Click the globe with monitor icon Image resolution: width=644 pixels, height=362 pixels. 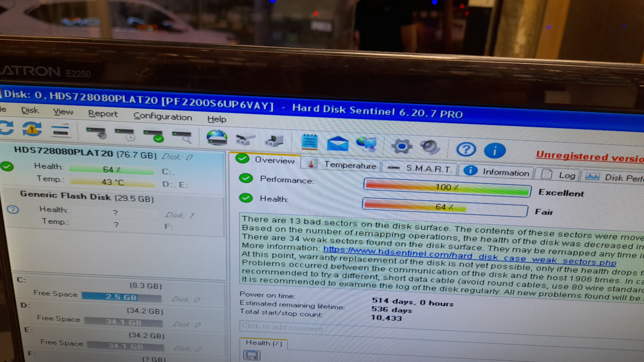(367, 145)
